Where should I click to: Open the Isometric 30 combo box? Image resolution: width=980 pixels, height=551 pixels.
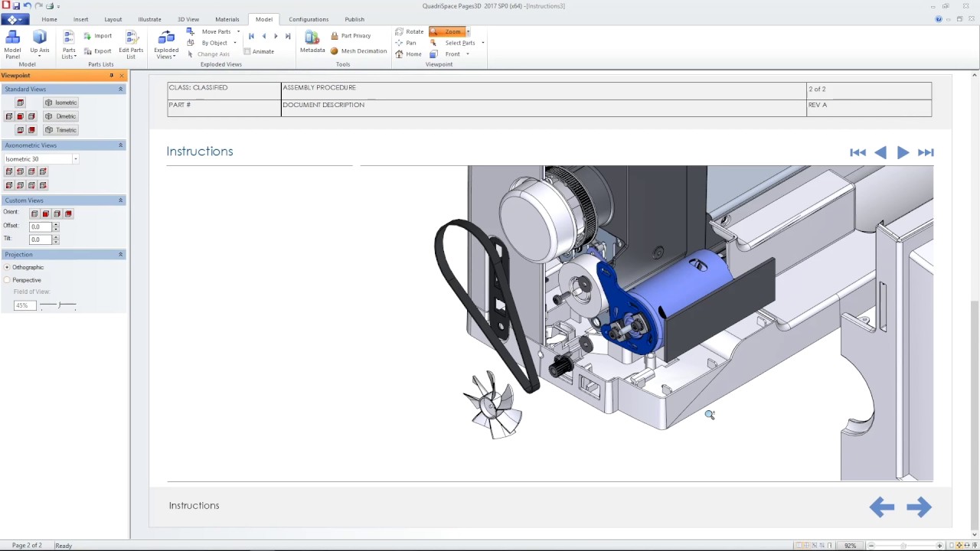41,159
